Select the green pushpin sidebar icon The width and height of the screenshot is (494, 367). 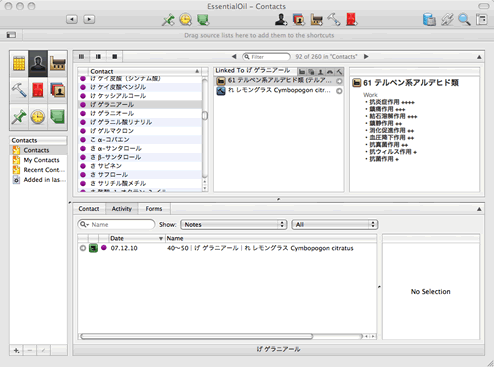[19, 117]
